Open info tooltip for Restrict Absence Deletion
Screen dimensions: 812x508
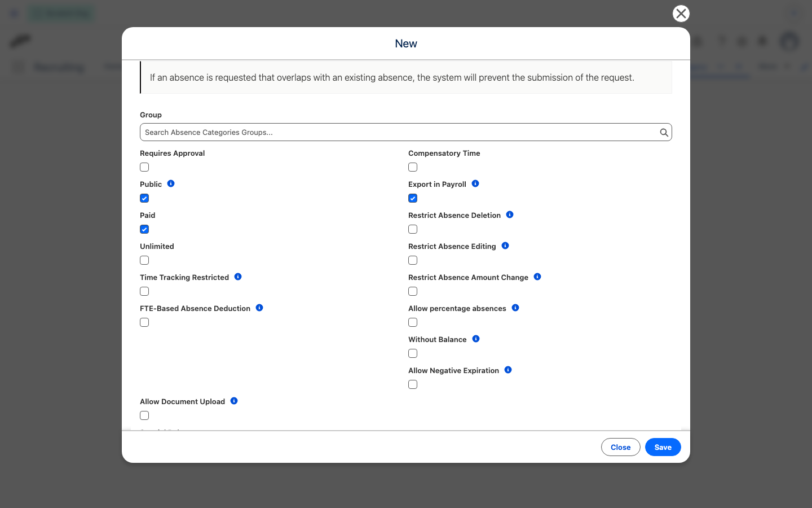[x=510, y=214]
